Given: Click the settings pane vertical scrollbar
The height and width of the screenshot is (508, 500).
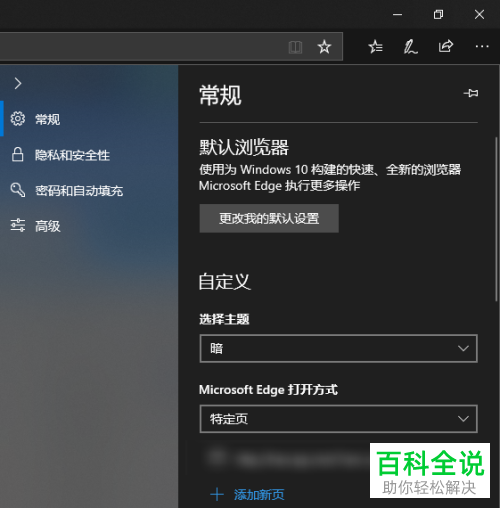Looking at the screenshot, I should [x=496, y=219].
